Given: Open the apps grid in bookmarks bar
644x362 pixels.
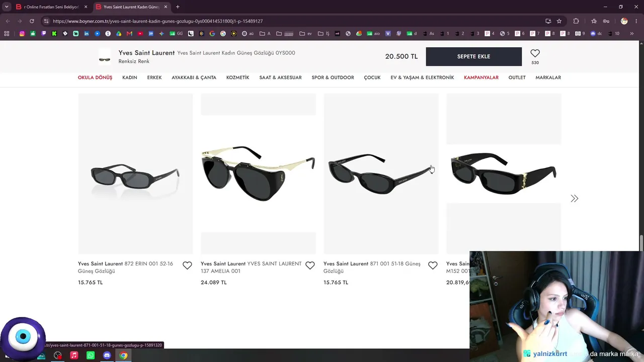Looking at the screenshot, I should pos(7,34).
